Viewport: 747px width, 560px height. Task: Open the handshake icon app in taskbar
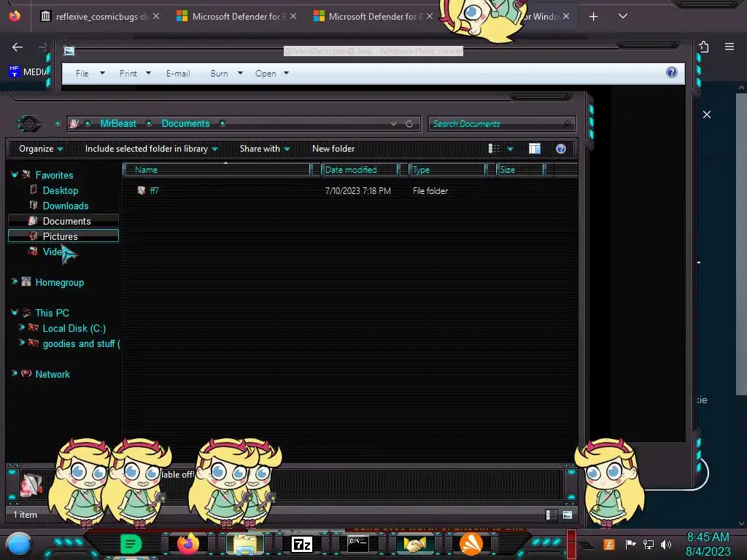pyautogui.click(x=414, y=544)
